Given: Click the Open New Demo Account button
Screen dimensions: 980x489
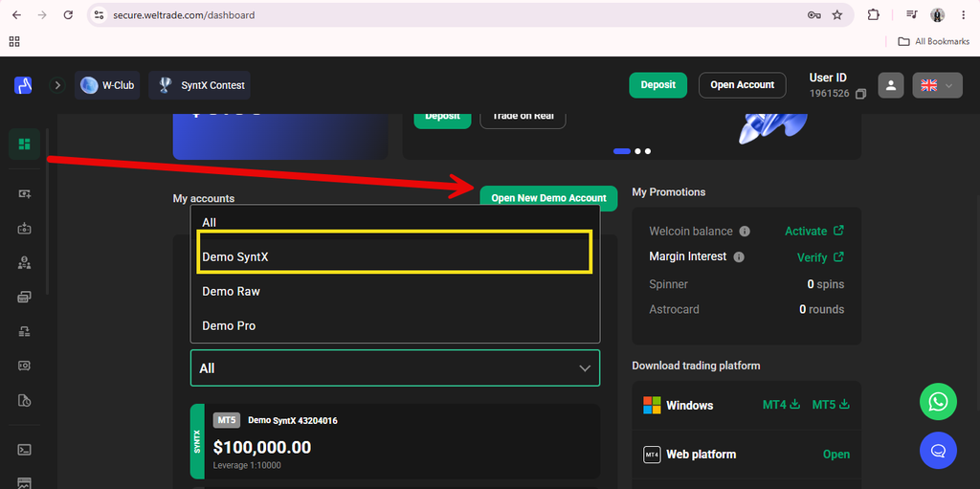Looking at the screenshot, I should [x=548, y=198].
